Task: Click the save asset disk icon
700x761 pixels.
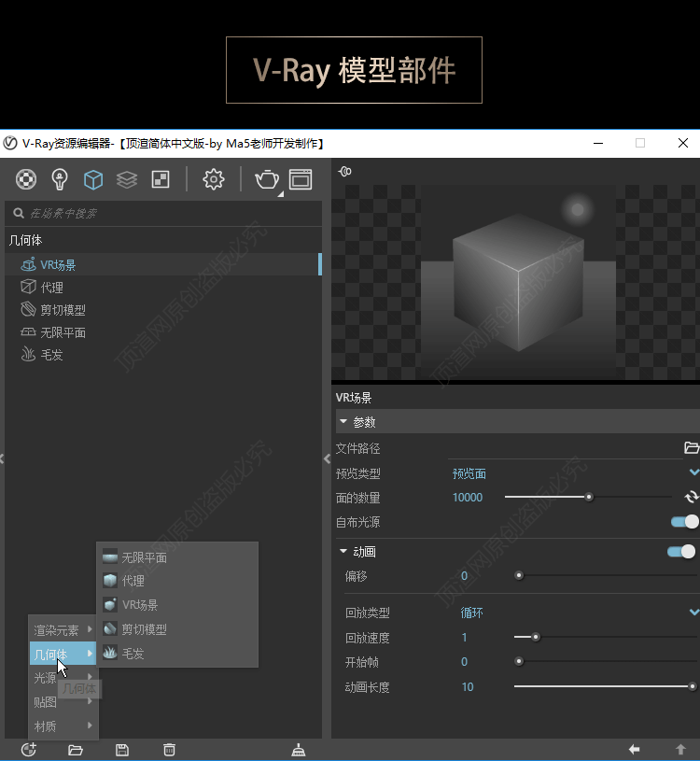Action: pyautogui.click(x=122, y=750)
